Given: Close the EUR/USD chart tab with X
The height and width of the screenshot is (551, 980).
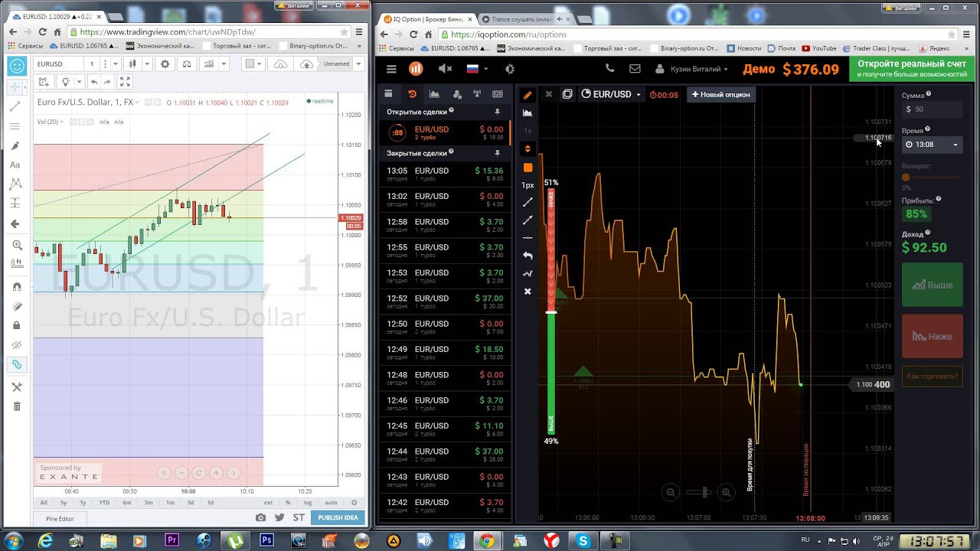Looking at the screenshot, I should [548, 94].
